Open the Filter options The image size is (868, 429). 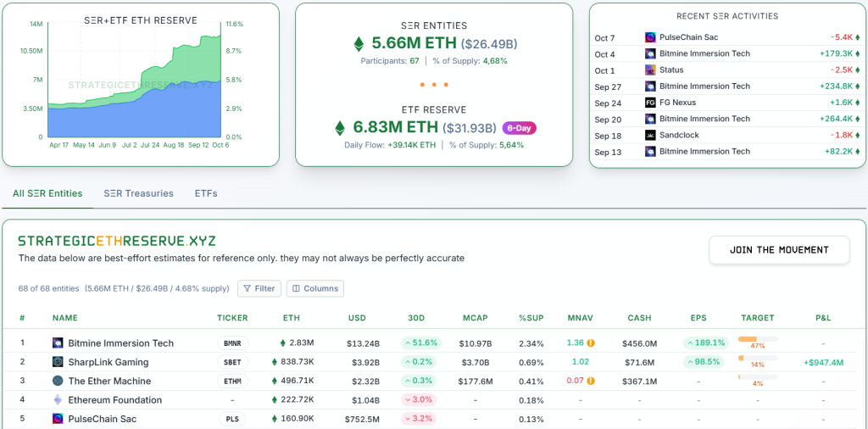259,288
